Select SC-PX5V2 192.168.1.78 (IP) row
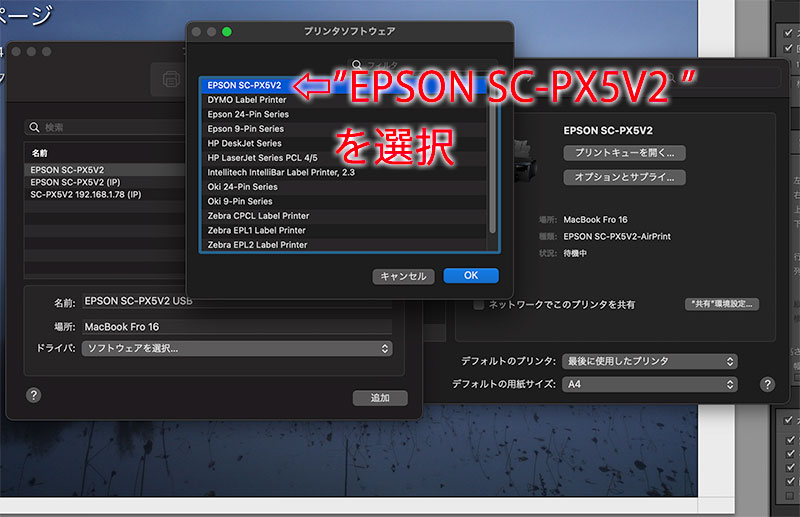The image size is (800, 517). [x=105, y=194]
